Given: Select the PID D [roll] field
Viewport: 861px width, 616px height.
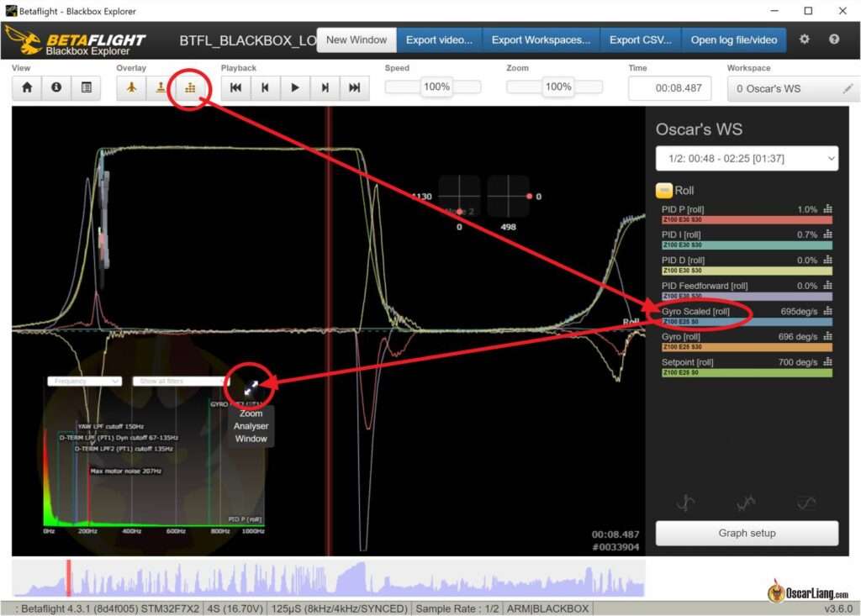Looking at the screenshot, I should 683,260.
